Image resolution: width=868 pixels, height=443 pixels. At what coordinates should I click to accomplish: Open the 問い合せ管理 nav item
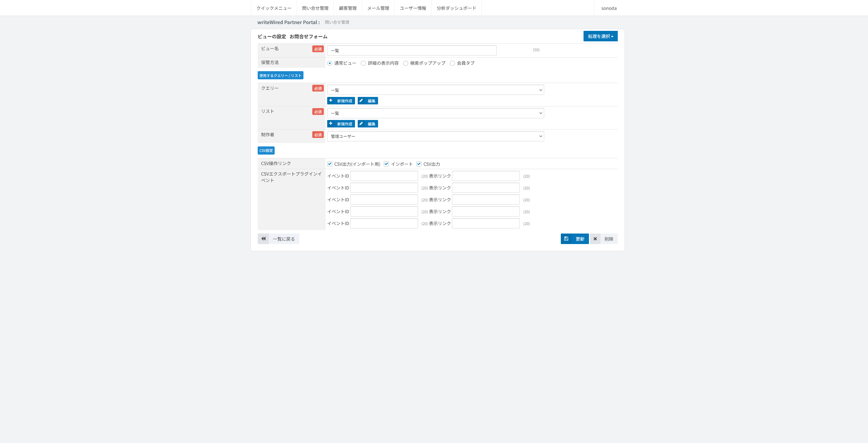coord(315,8)
